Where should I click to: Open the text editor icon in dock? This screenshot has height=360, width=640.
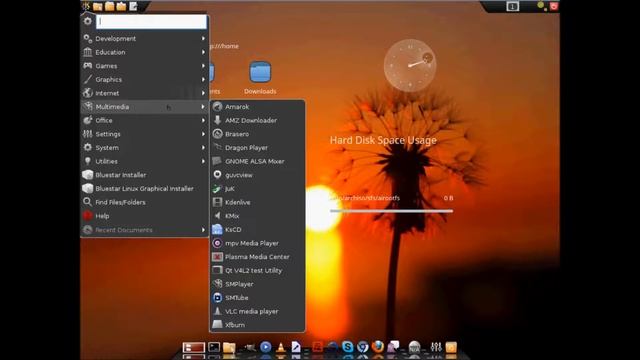click(296, 347)
